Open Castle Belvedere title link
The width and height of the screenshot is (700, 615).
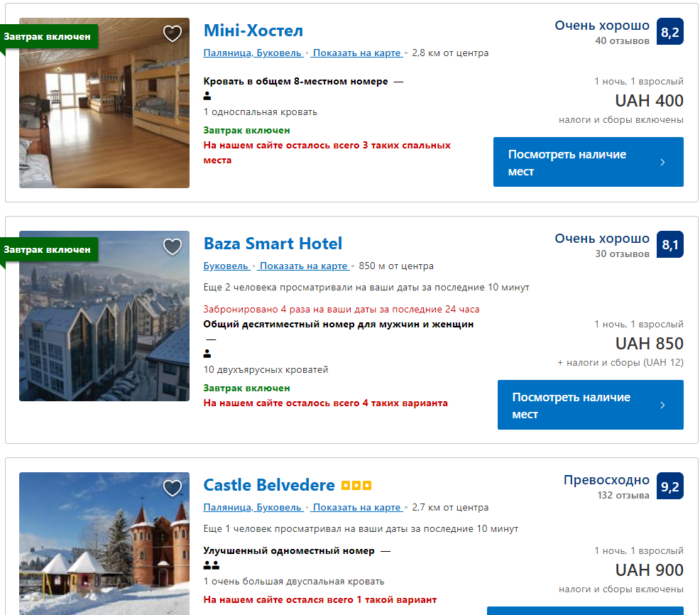269,485
